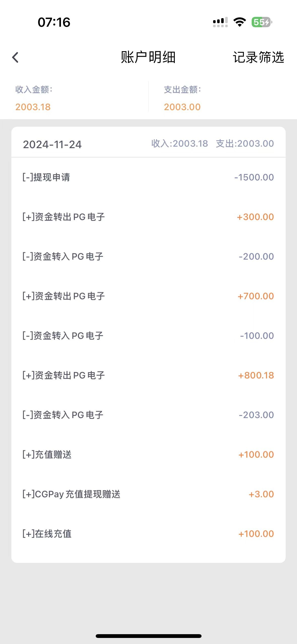Tap the 07:16 clock in status bar
297x644 pixels.
click(x=54, y=22)
